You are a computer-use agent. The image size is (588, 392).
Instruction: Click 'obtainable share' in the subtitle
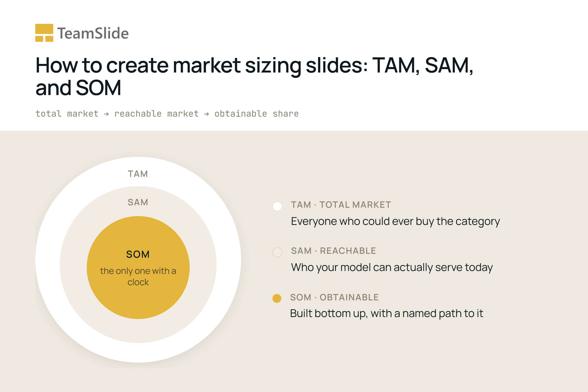(257, 114)
